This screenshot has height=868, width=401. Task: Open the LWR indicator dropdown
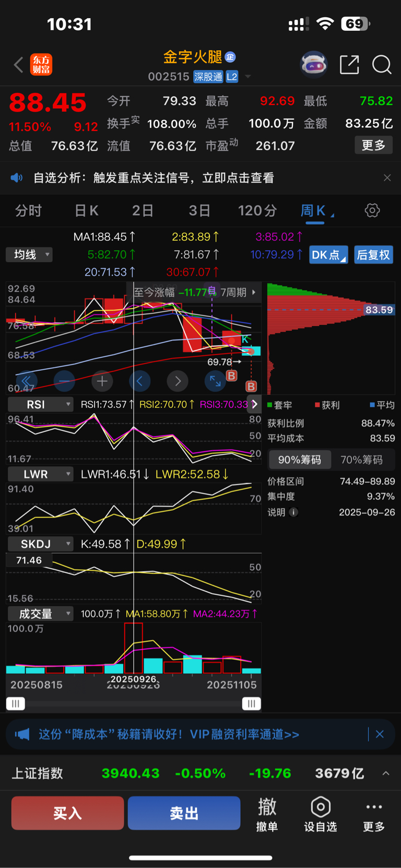click(x=40, y=474)
